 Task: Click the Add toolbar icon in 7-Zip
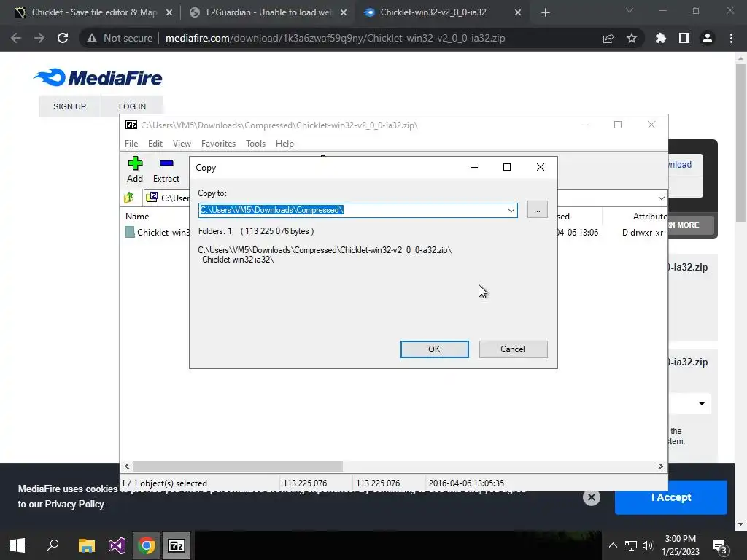point(135,169)
